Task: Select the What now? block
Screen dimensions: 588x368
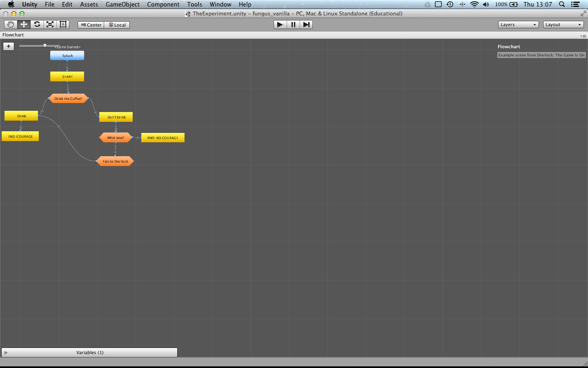Action: click(116, 137)
